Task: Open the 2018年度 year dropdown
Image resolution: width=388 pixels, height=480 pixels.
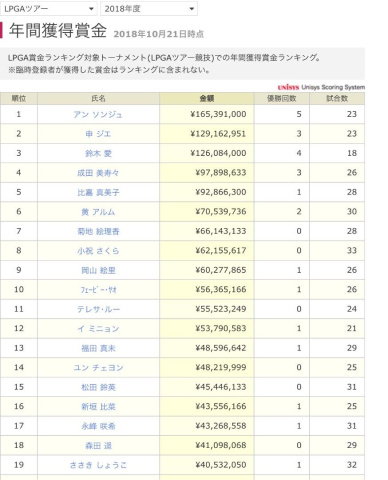Action: [149, 9]
